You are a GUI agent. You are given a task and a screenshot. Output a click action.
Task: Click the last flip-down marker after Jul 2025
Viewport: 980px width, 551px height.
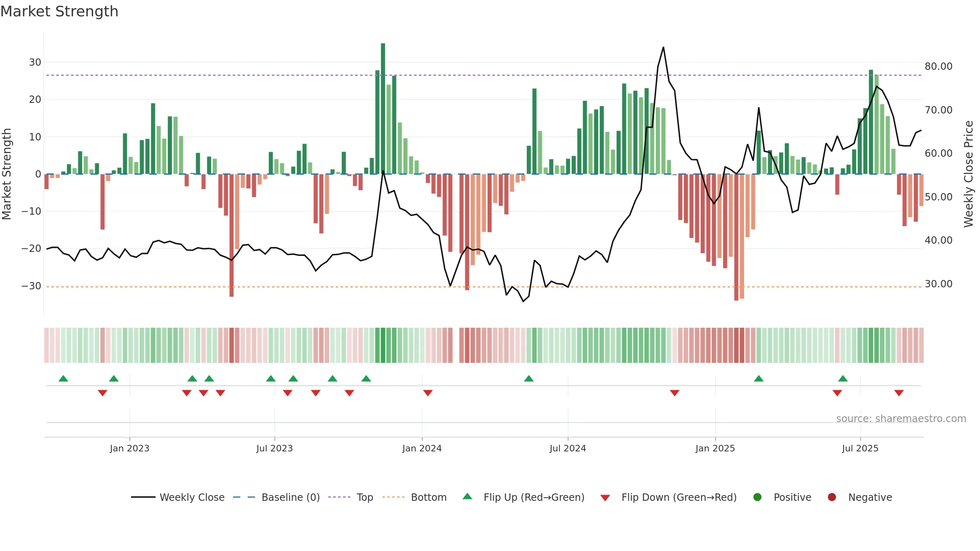tap(899, 393)
